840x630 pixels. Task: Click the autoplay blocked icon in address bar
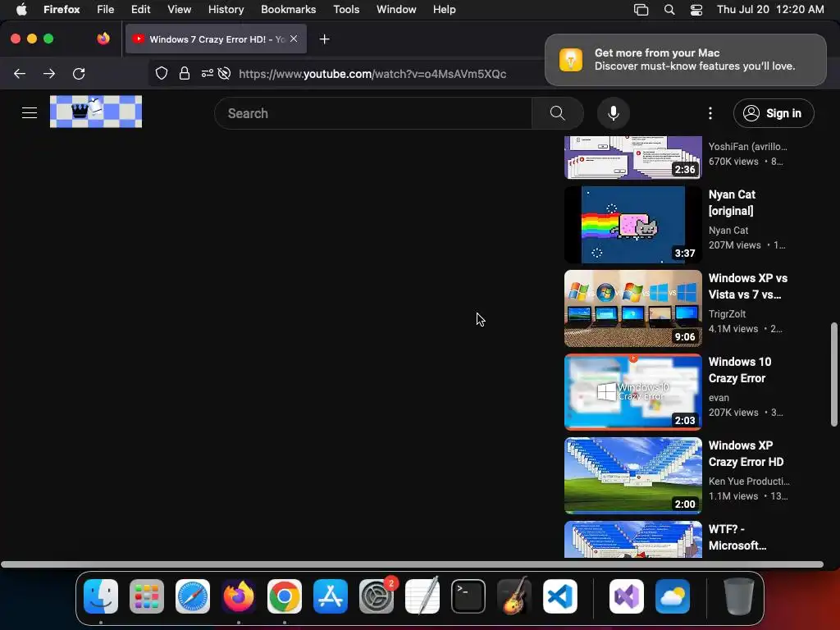point(225,73)
